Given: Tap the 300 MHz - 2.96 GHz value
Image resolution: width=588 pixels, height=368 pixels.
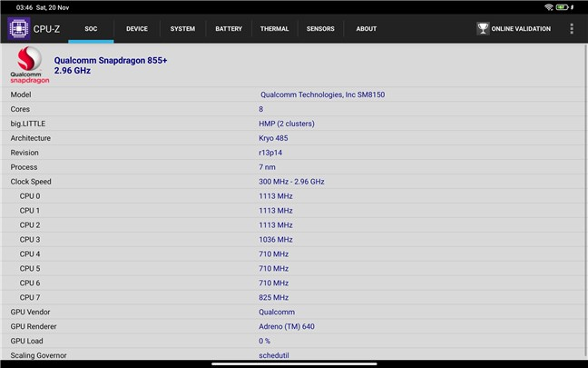Looking at the screenshot, I should click(291, 182).
